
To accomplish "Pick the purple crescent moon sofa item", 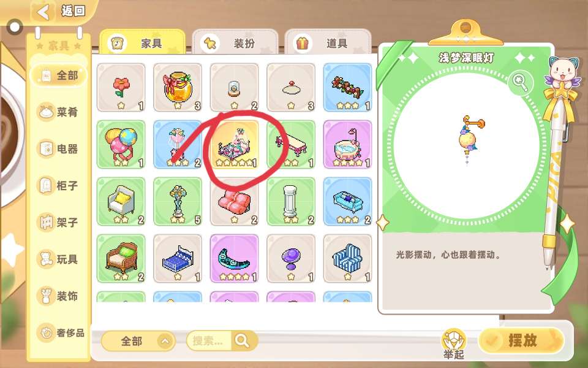I will coord(235,258).
